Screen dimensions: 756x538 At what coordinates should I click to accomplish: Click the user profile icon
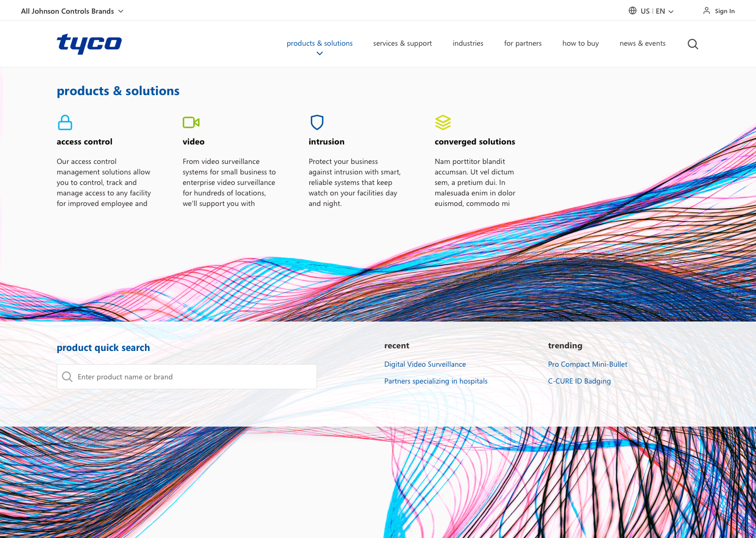coord(707,11)
